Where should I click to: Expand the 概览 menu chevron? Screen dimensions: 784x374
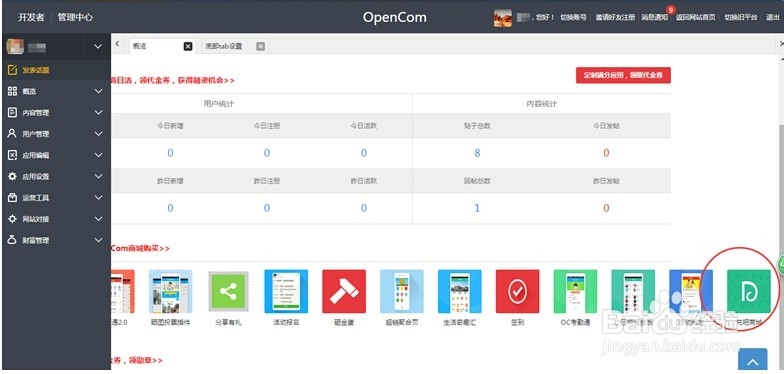pos(98,92)
